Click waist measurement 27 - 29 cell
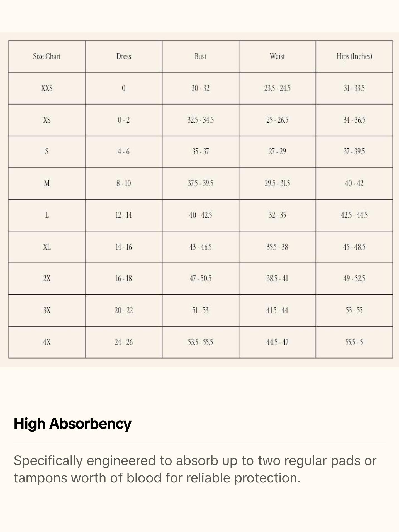 pos(277,152)
